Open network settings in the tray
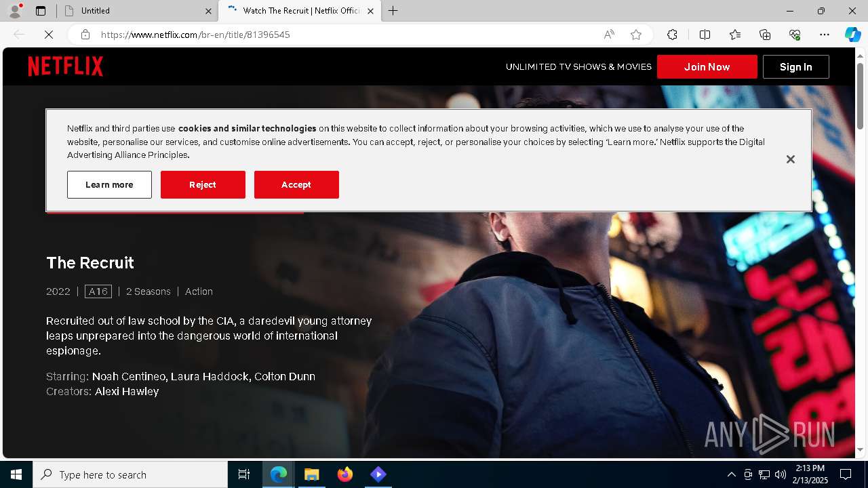Image resolution: width=868 pixels, height=488 pixels. coord(764,474)
